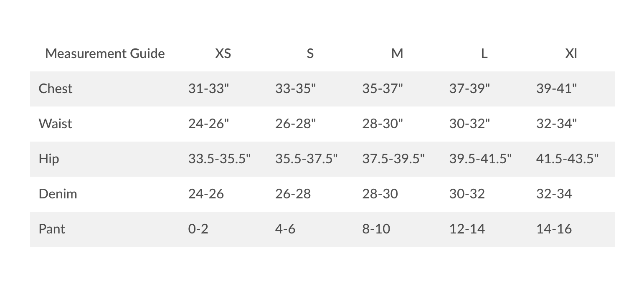This screenshot has height=284, width=644.
Task: Select the S size column header
Action: point(310,53)
